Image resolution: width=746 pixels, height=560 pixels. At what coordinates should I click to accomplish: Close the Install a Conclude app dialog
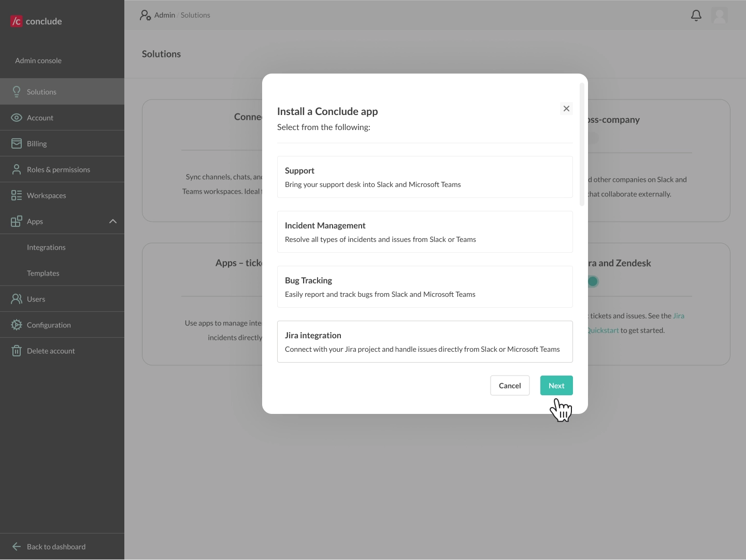click(x=566, y=108)
